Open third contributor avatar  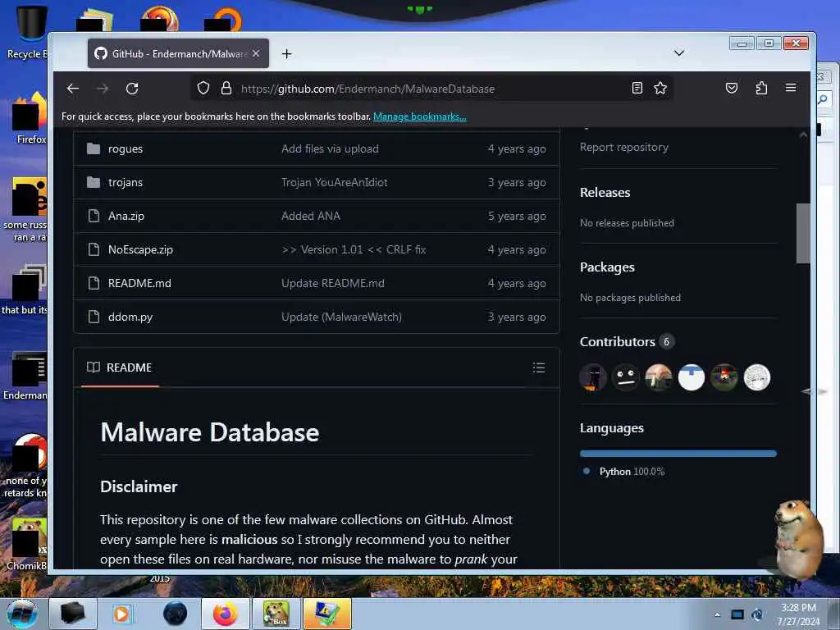(659, 377)
